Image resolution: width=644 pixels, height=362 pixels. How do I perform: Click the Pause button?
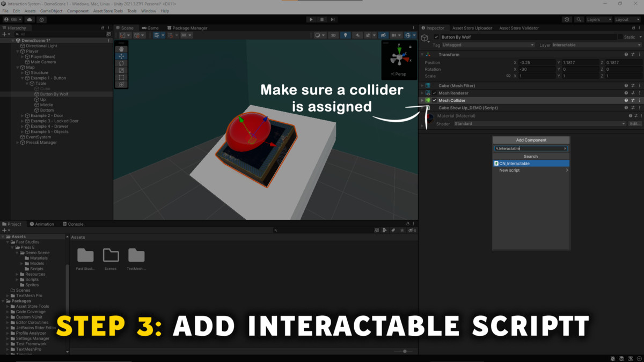(x=322, y=19)
